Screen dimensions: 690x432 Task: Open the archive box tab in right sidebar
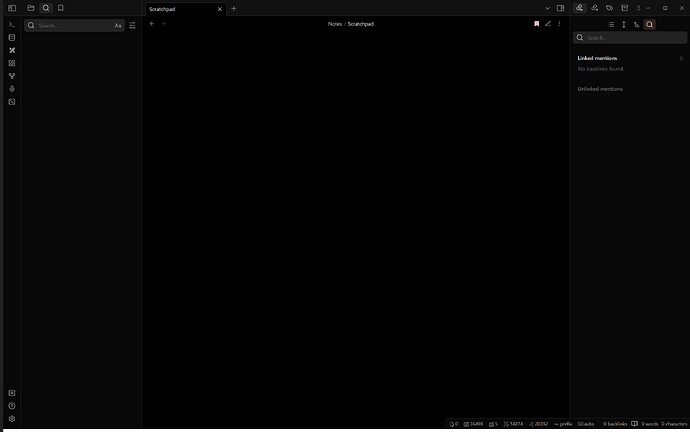click(624, 8)
